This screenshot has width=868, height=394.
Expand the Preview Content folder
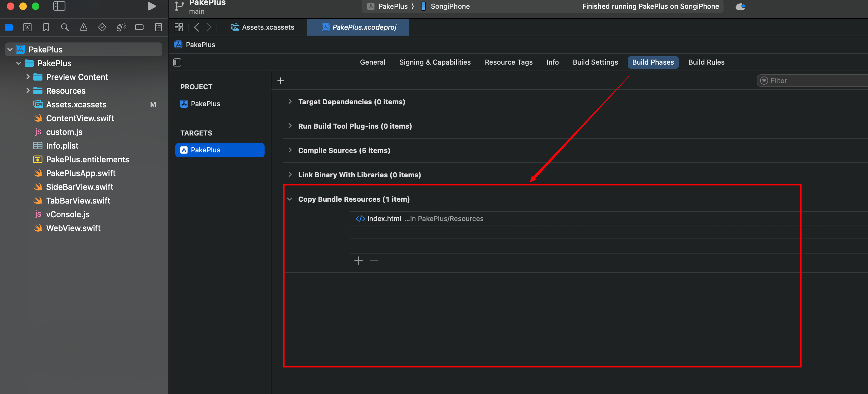coord(28,77)
